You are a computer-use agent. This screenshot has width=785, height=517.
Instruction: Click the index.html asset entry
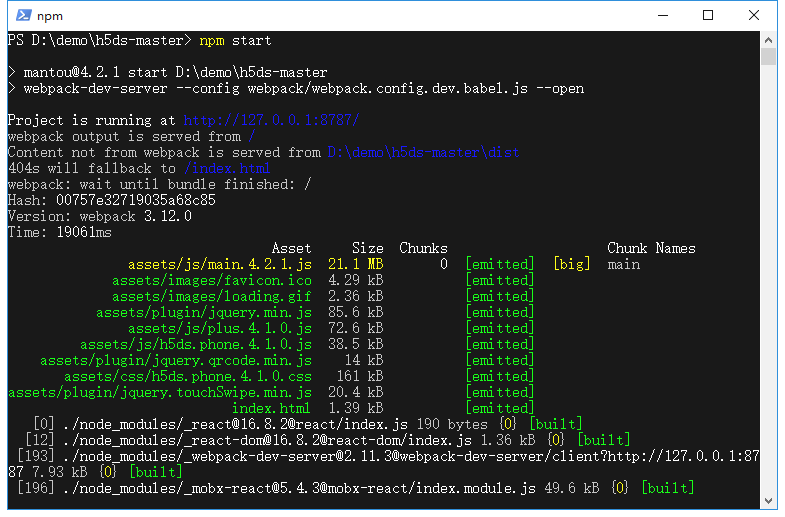pos(271,408)
